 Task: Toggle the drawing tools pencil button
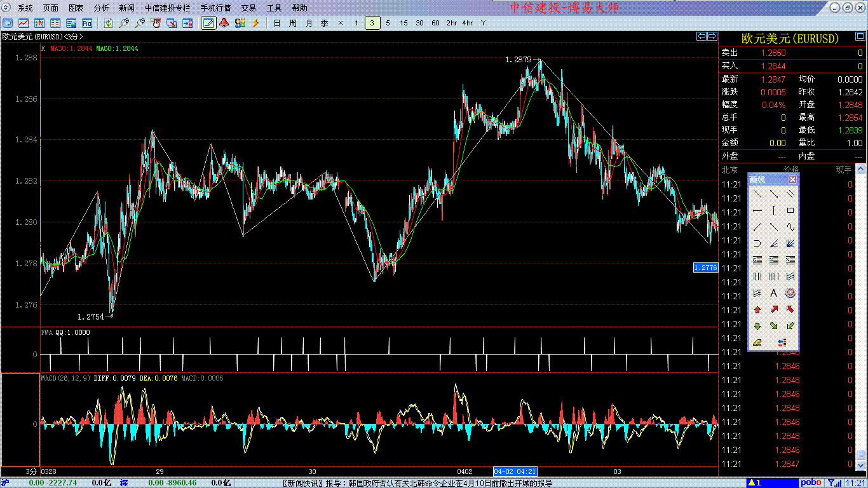[208, 23]
